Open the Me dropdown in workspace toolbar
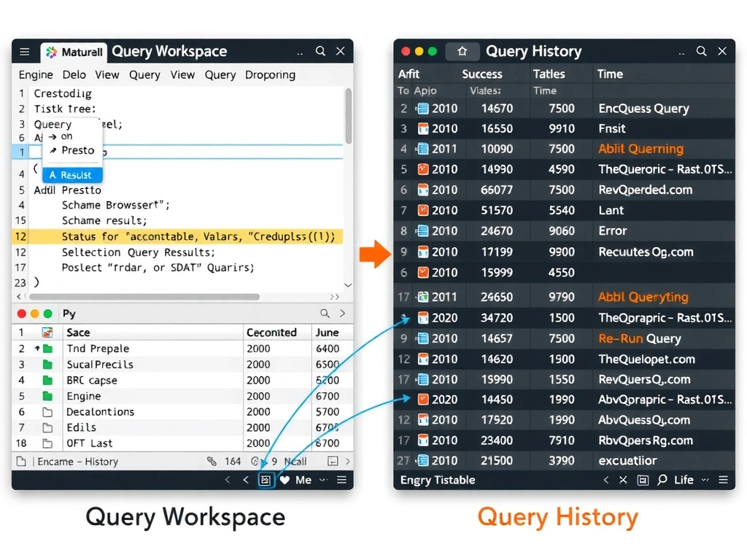 coord(311,480)
